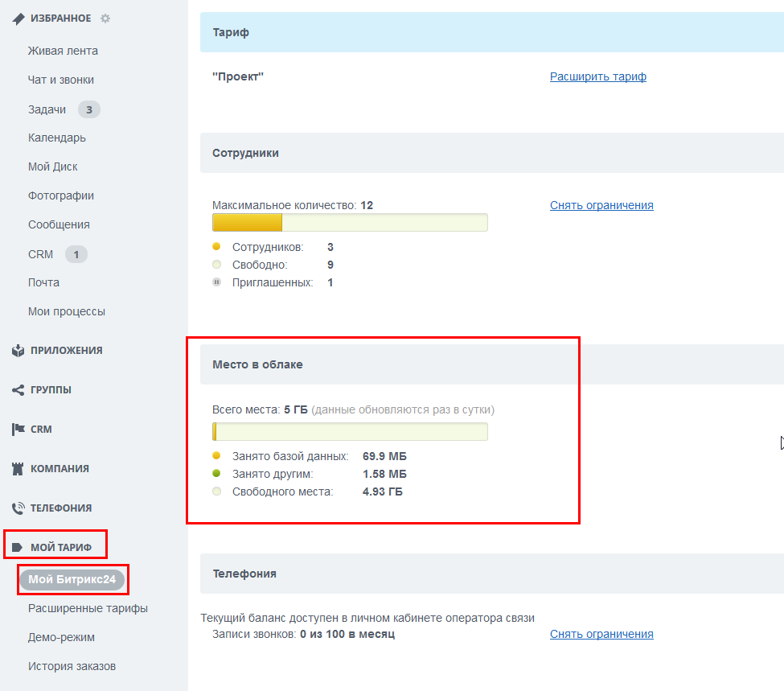
Task: Open Живая лента in sidebar
Action: (x=63, y=51)
